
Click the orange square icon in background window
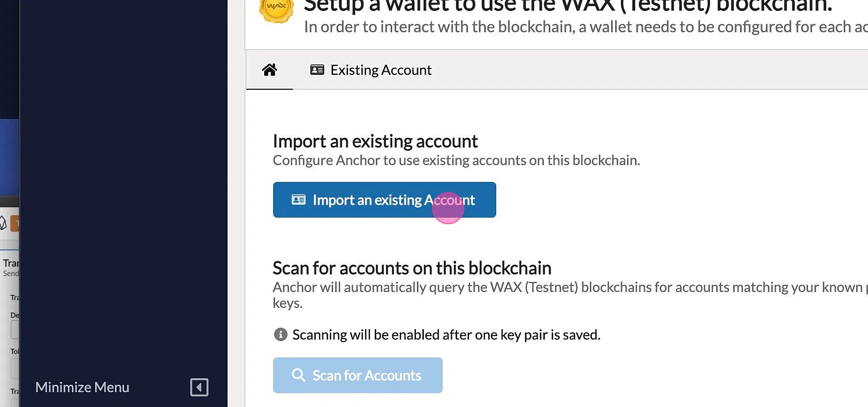(15, 224)
